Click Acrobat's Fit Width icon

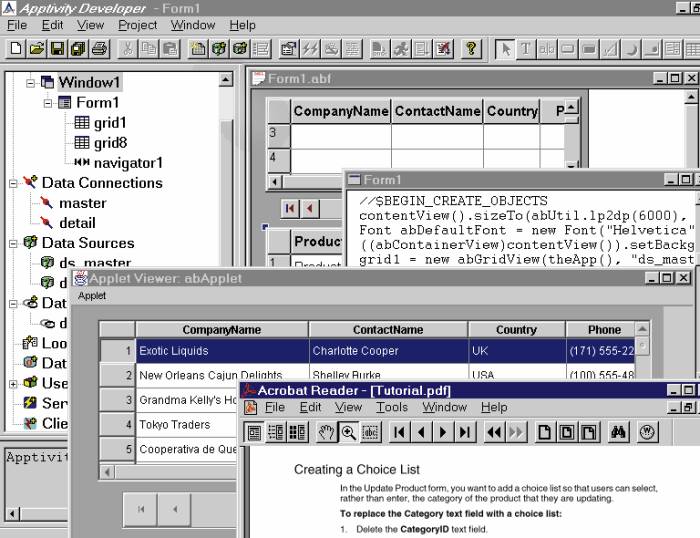[588, 432]
